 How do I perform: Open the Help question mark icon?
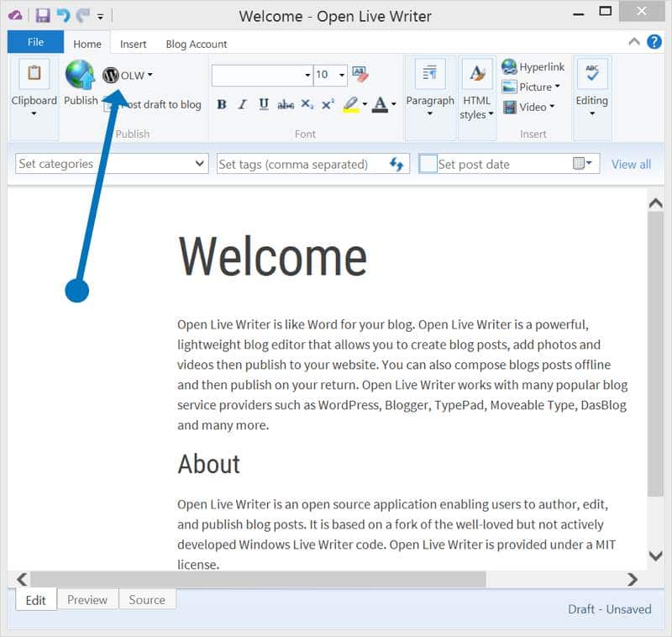tap(654, 41)
